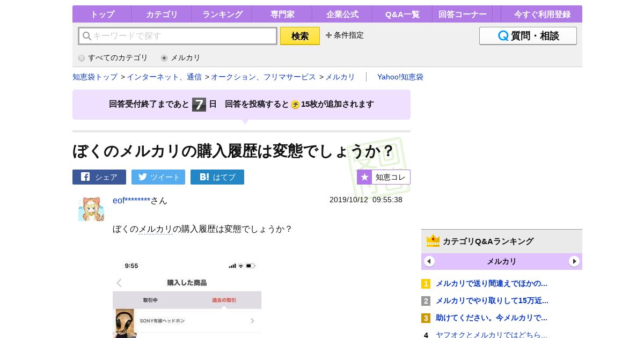Screen dimensions: 644x338
Task: Click the crown icon in ranking header
Action: point(433,241)
